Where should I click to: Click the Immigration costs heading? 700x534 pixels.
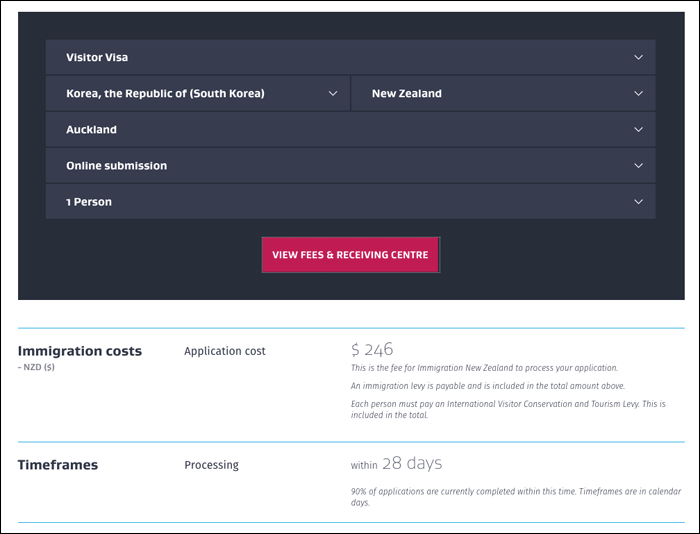[80, 351]
